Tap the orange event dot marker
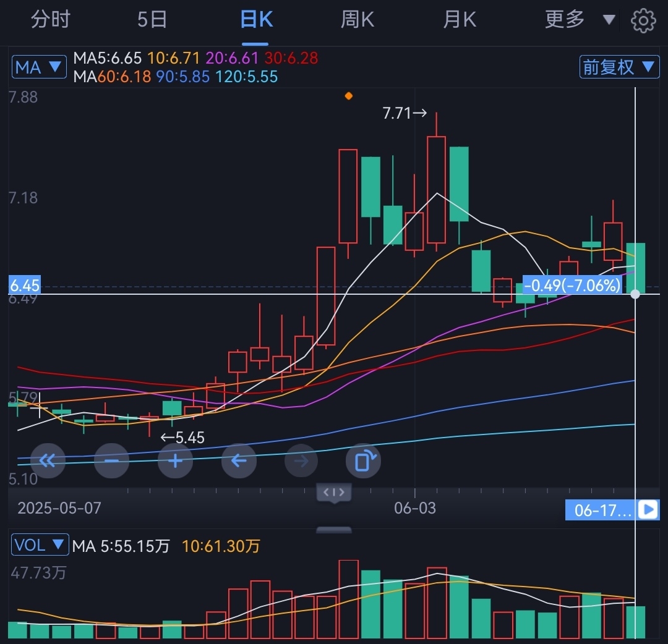 [x=348, y=96]
